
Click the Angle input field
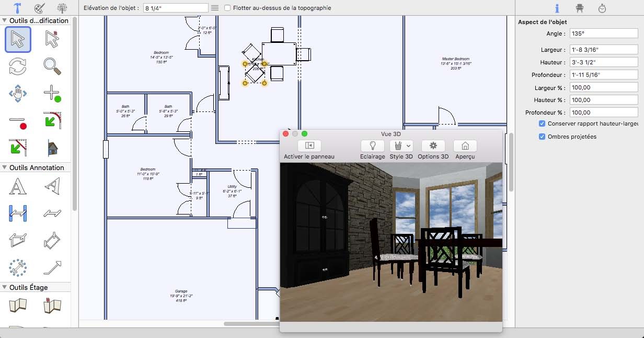(604, 33)
